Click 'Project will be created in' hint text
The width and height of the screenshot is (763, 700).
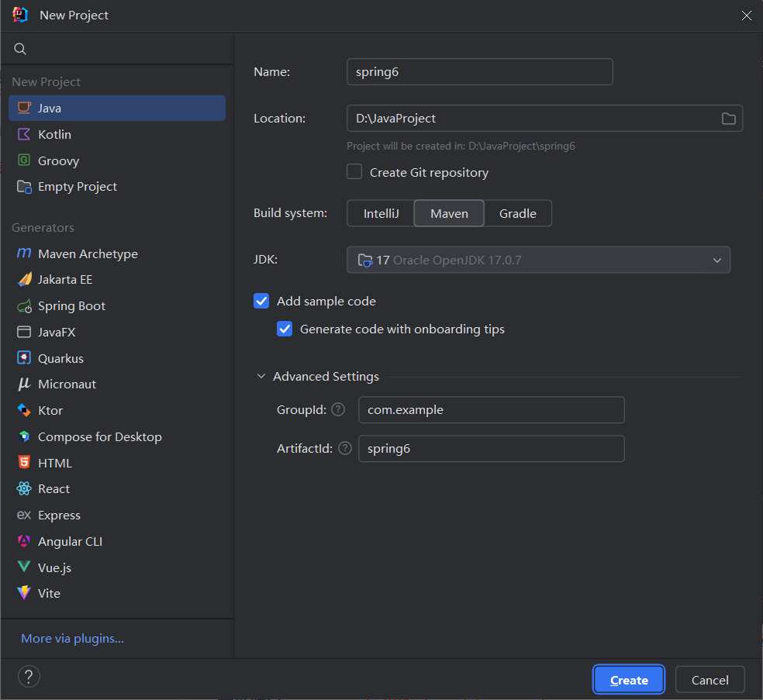tap(461, 146)
